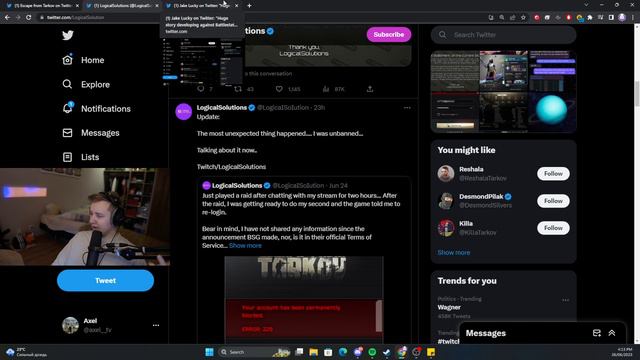
Task: Expand the Messages drawer chevrons
Action: 611,333
